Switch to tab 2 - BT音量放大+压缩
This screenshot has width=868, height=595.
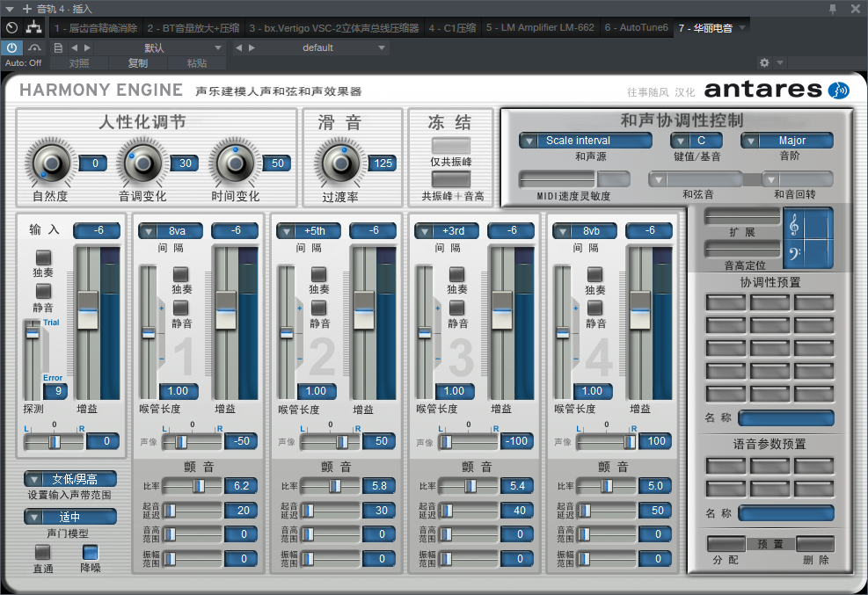193,27
